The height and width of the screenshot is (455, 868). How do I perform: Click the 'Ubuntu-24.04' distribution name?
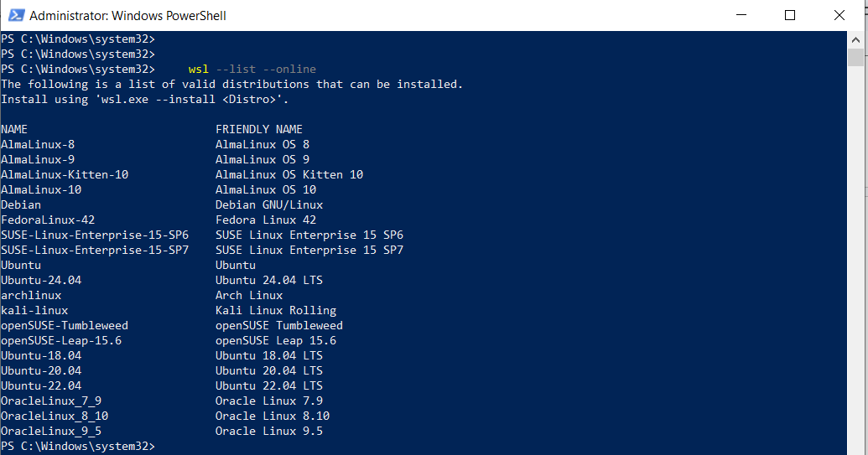coord(41,280)
